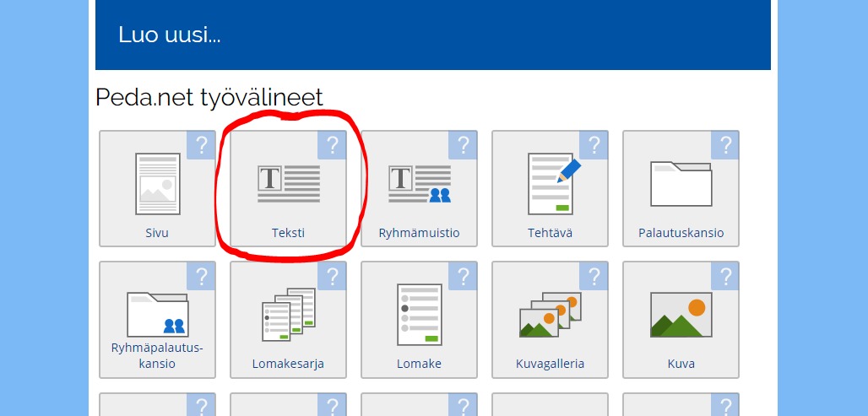Pick the Palautuskansio folder icon

point(681,183)
